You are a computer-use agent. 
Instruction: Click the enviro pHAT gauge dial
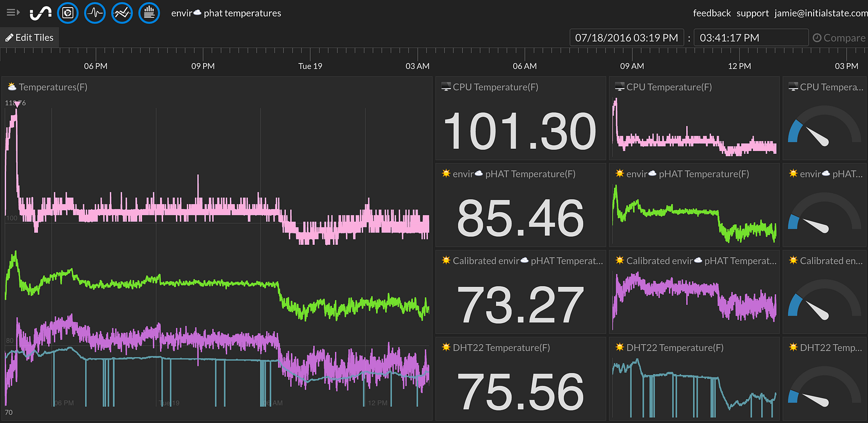tap(824, 213)
